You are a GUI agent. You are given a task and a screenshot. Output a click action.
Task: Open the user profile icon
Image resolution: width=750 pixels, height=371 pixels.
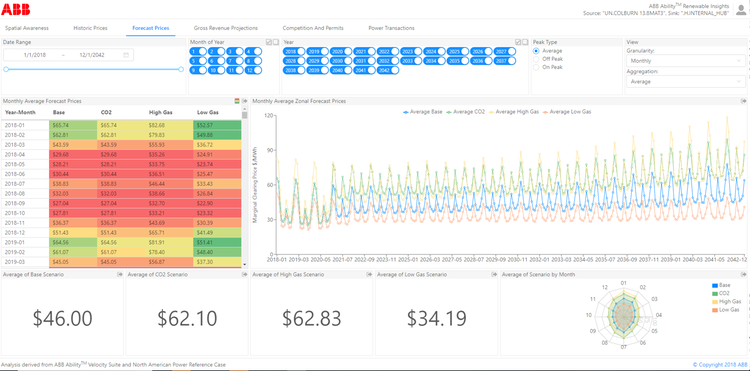coord(741,10)
